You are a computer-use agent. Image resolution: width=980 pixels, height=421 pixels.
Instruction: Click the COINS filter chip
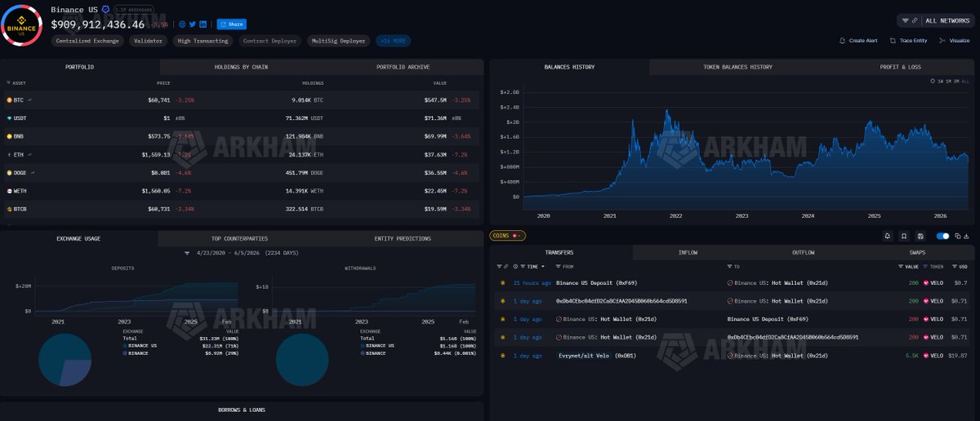point(507,236)
